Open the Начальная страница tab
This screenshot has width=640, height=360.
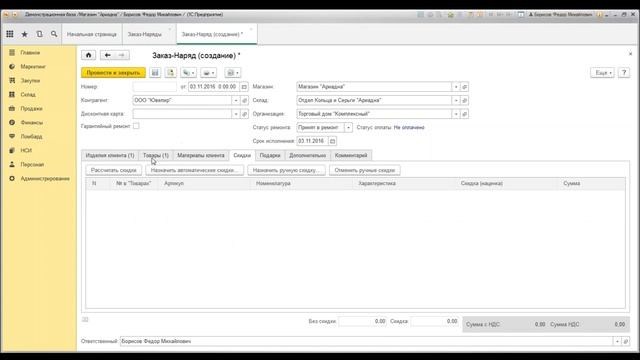coord(92,34)
